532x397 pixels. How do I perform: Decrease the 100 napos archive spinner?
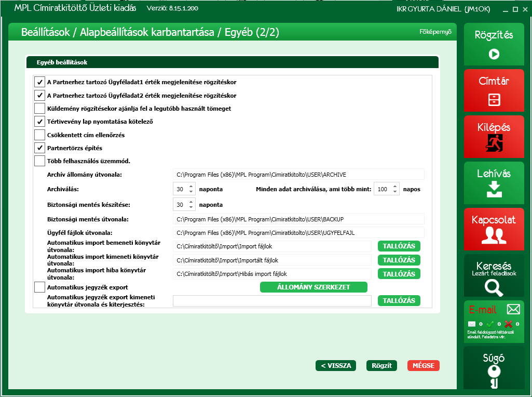(x=395, y=192)
